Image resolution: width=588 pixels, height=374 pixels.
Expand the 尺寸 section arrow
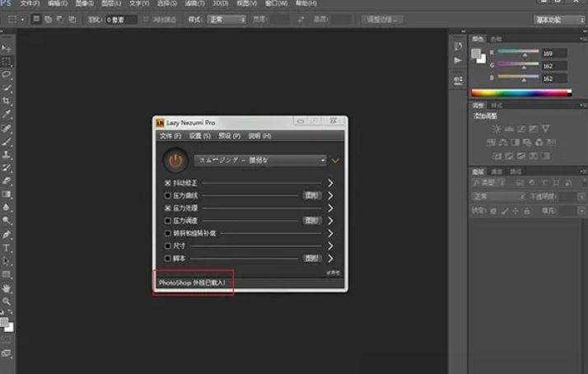[x=330, y=246]
